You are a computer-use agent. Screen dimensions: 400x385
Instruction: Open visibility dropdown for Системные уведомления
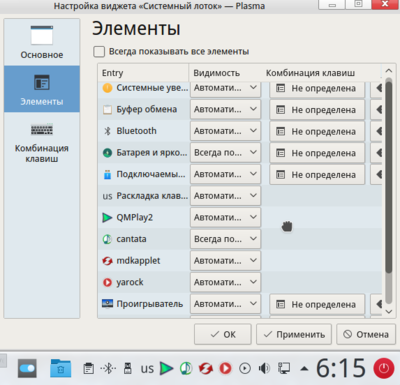[x=225, y=88]
